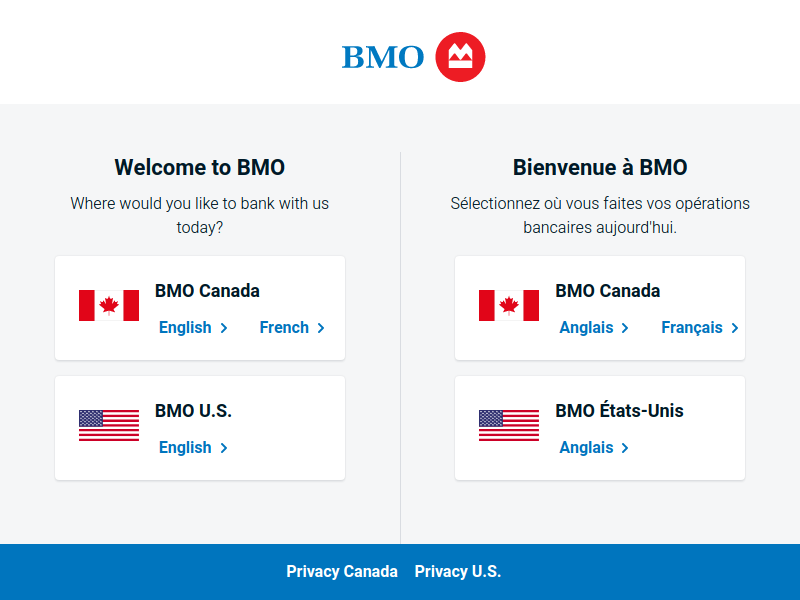The width and height of the screenshot is (800, 600).
Task: Click the blue BMO wordmark at top
Action: pos(383,57)
